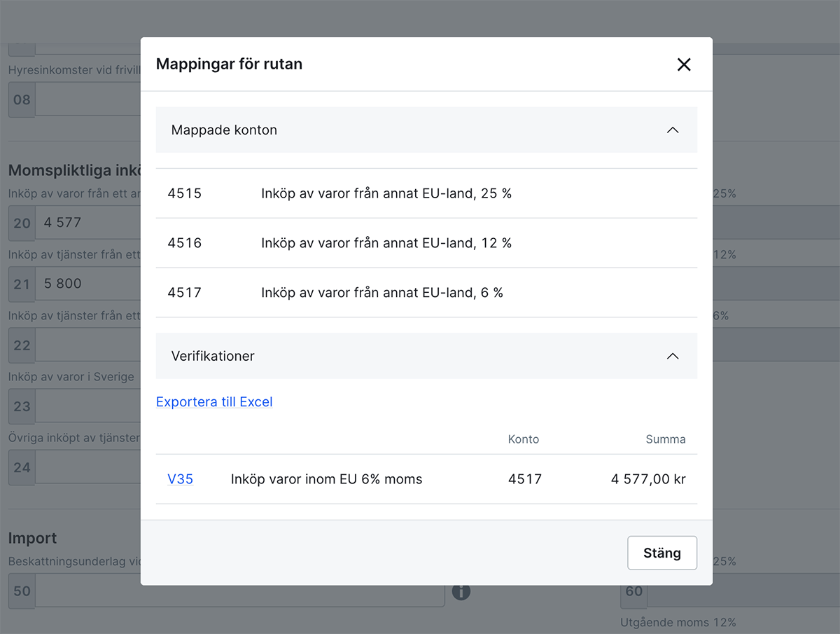The width and height of the screenshot is (840, 634).
Task: Click the Import field 50 input
Action: pyautogui.click(x=238, y=591)
